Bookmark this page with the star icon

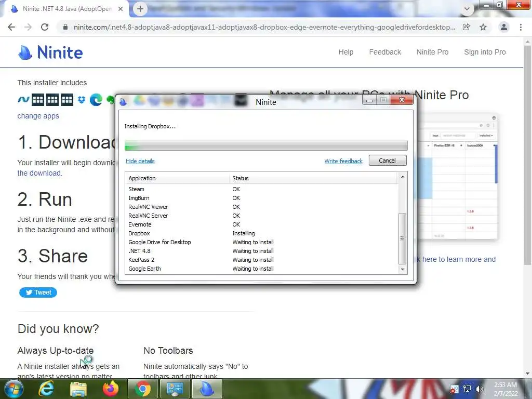pos(483,27)
